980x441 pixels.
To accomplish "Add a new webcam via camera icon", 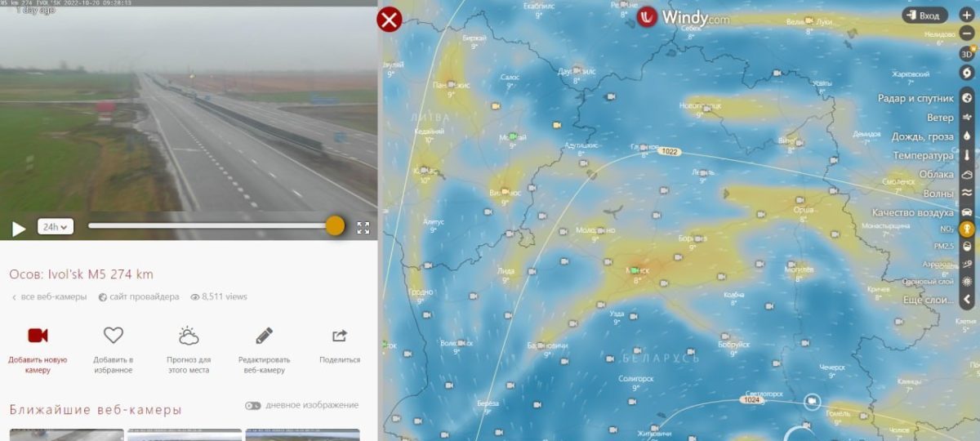I will pos(38,350).
